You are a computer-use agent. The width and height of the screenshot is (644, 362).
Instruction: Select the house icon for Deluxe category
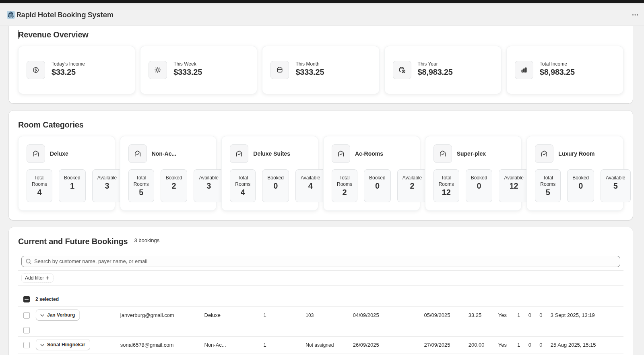[36, 154]
